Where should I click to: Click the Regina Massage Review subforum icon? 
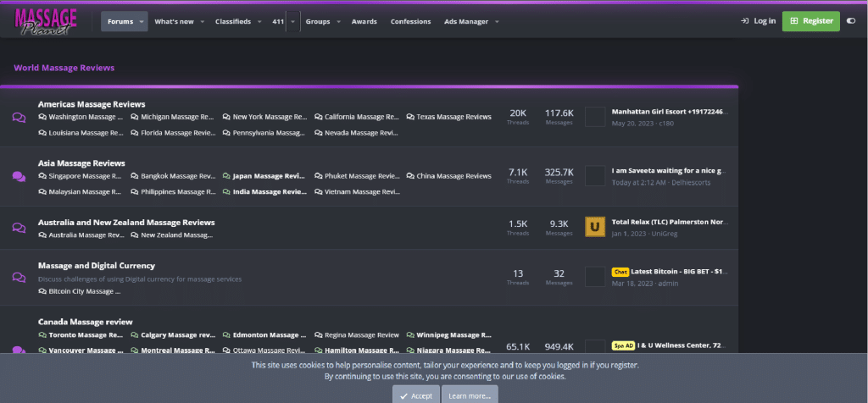(x=319, y=335)
